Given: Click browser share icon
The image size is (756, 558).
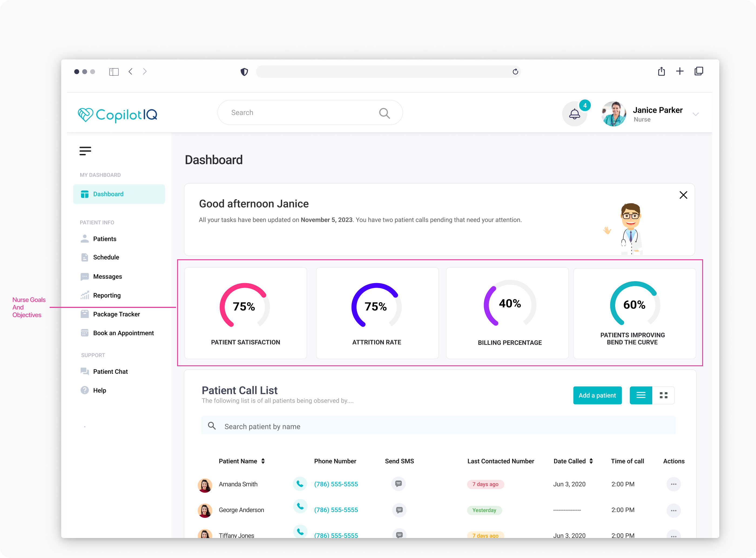Looking at the screenshot, I should point(661,71).
